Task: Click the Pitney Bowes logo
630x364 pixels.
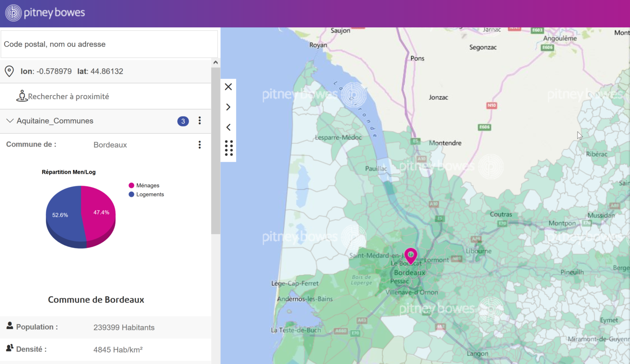Action: point(45,13)
